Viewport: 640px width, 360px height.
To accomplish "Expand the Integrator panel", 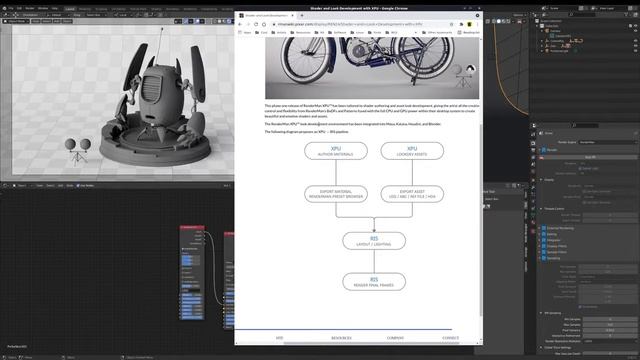I will [x=540, y=240].
